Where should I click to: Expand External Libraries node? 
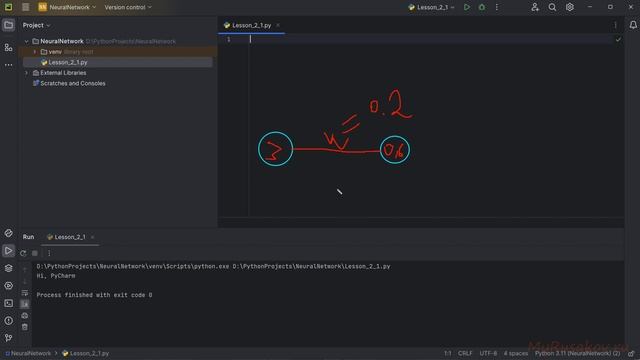click(x=27, y=73)
